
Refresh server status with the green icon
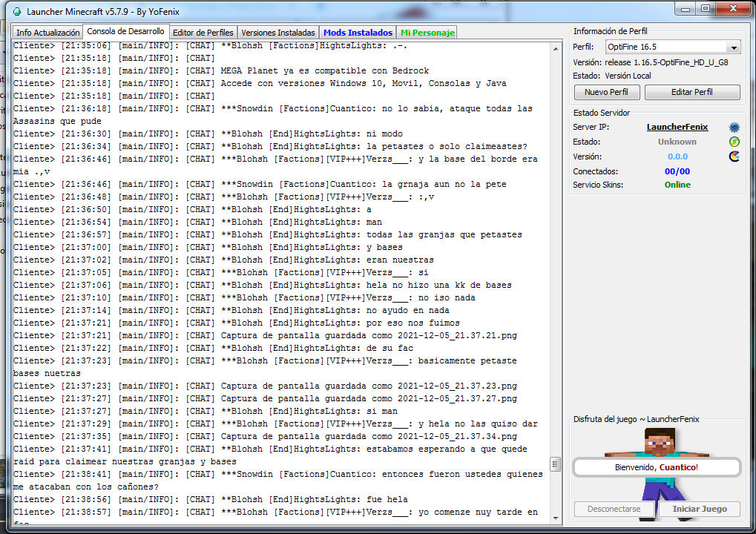[734, 142]
